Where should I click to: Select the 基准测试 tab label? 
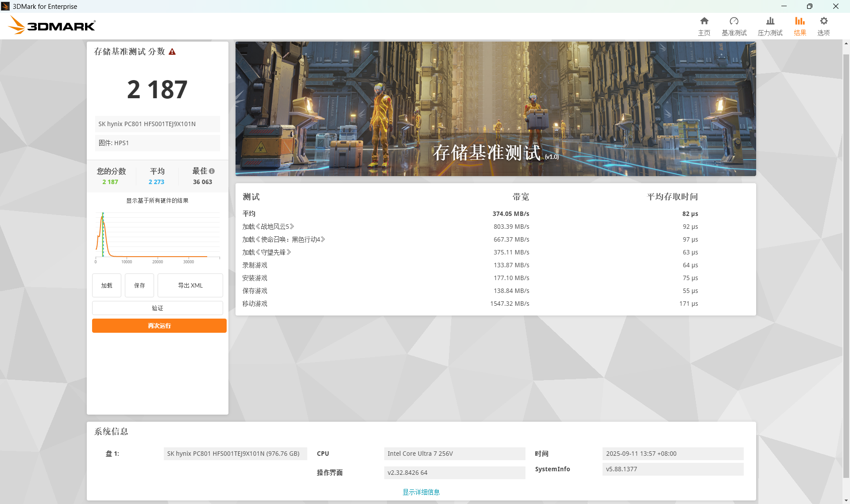pyautogui.click(x=734, y=33)
